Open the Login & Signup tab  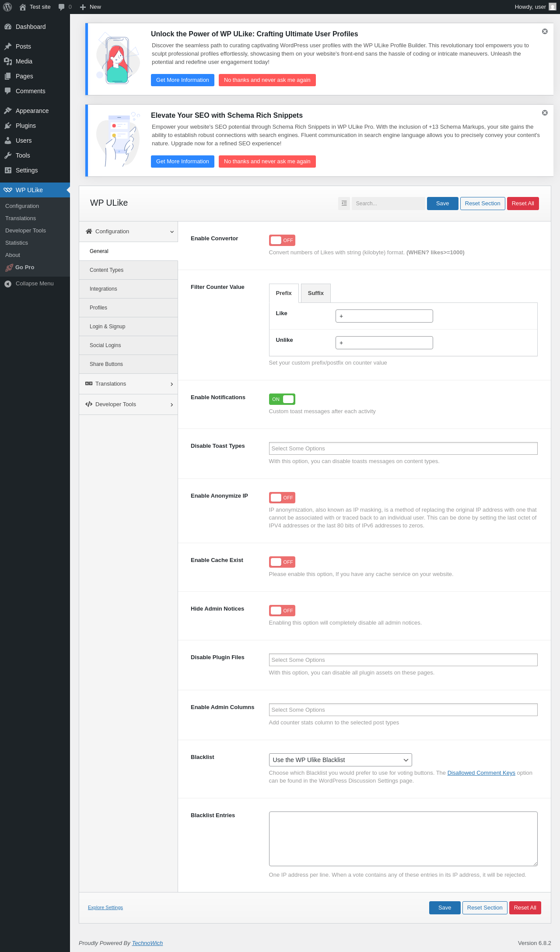tap(128, 327)
